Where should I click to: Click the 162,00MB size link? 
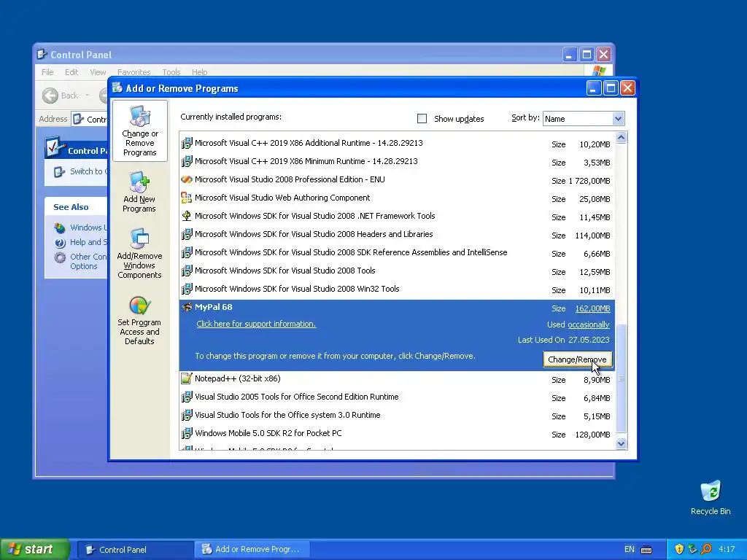(x=592, y=308)
